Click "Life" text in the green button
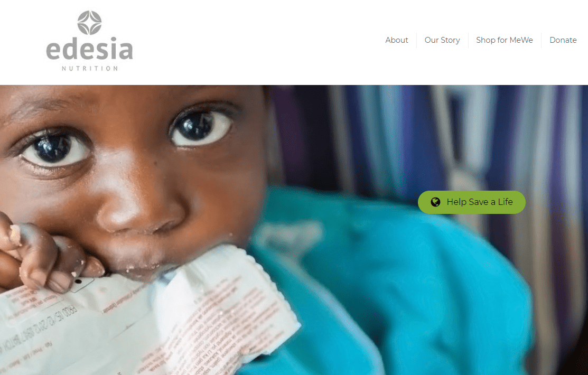Image resolution: width=588 pixels, height=375 pixels. coord(505,202)
